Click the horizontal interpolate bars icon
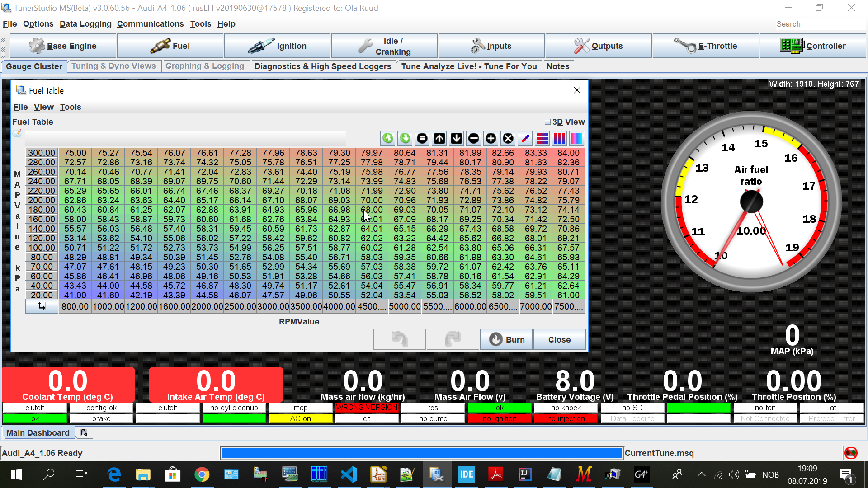Image resolution: width=868 pixels, height=488 pixels. (542, 138)
